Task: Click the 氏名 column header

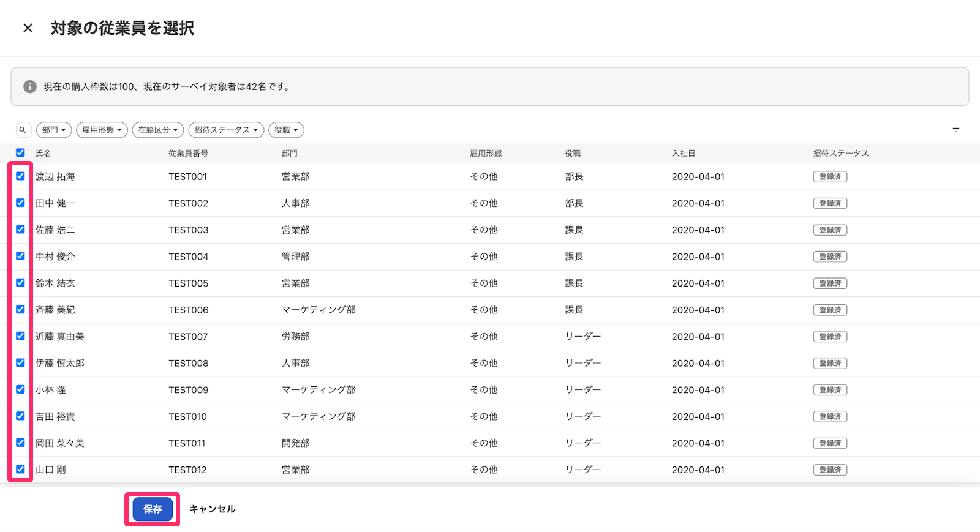Action: (43, 153)
